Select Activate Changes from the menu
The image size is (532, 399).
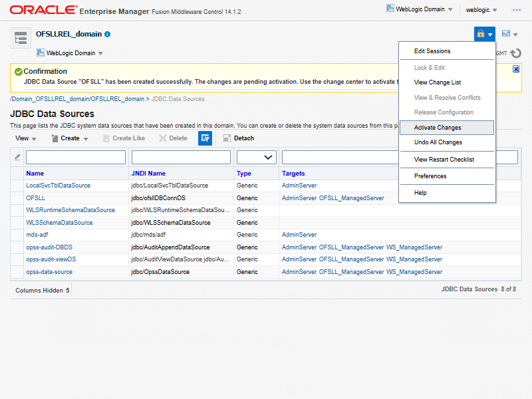click(x=438, y=128)
